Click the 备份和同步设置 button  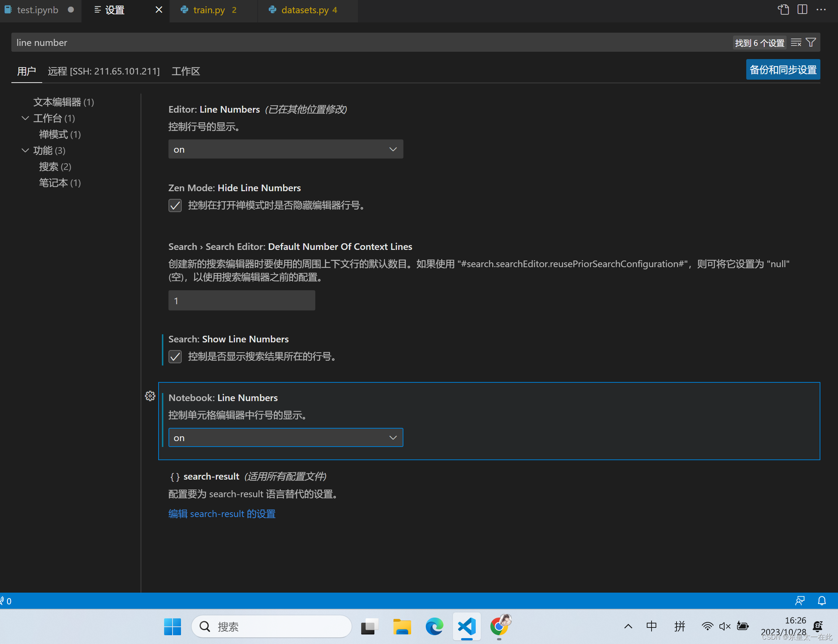pos(783,70)
